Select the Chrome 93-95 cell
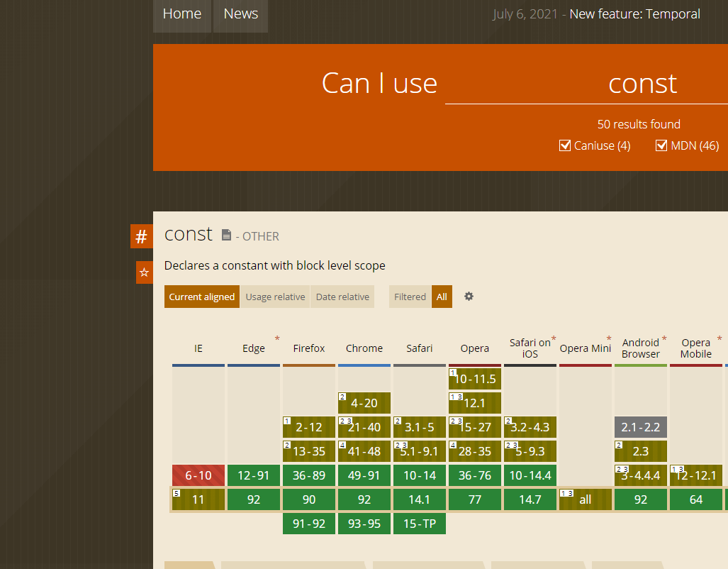Screen dimensions: 728x569 364,524
